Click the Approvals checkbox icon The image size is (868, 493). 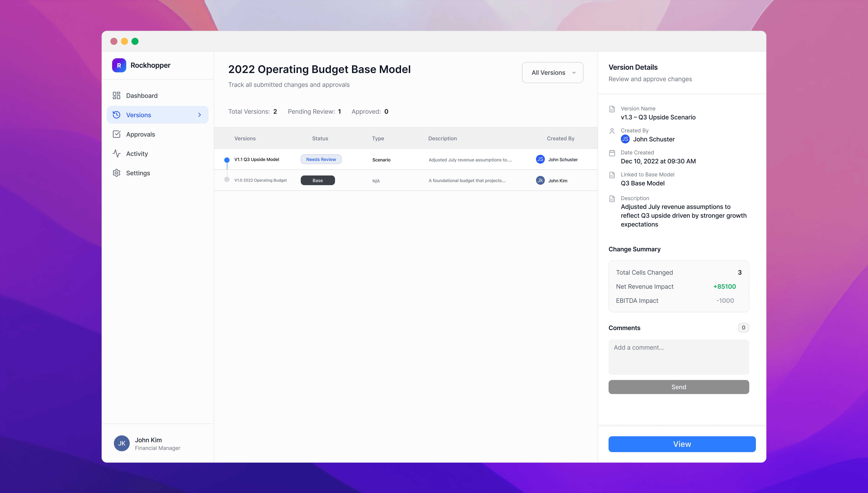pyautogui.click(x=117, y=134)
